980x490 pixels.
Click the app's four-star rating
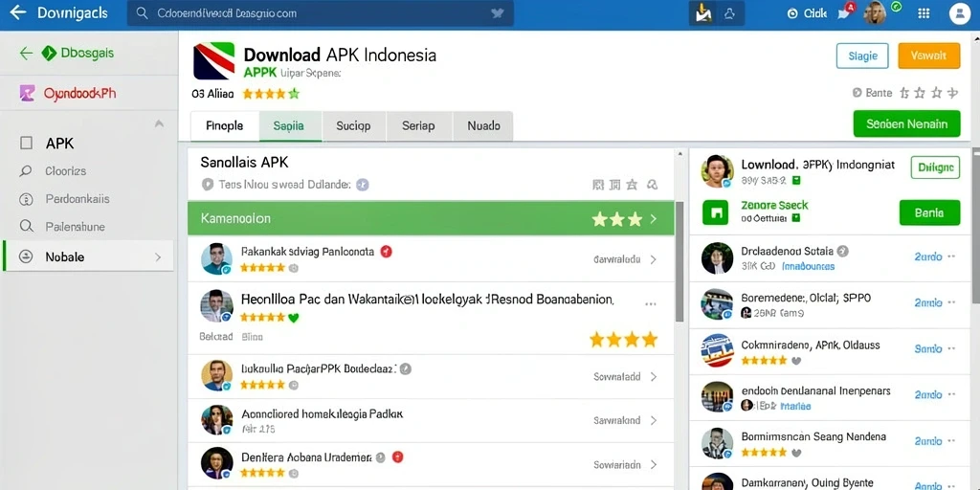pyautogui.click(x=271, y=94)
